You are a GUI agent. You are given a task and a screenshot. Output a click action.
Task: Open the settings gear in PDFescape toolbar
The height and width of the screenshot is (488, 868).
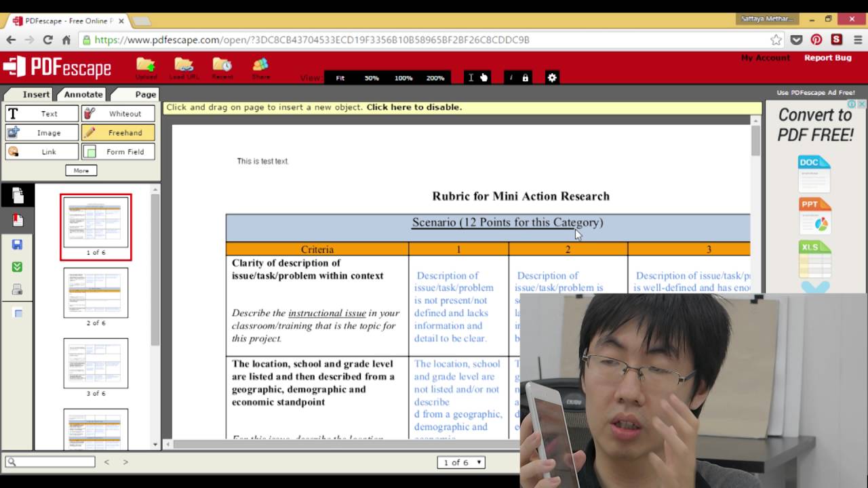click(x=552, y=77)
